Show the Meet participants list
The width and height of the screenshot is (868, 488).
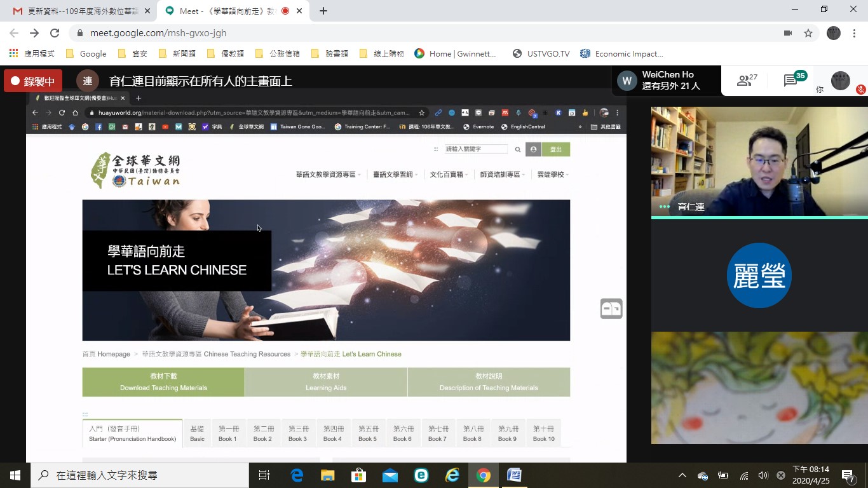click(x=745, y=79)
